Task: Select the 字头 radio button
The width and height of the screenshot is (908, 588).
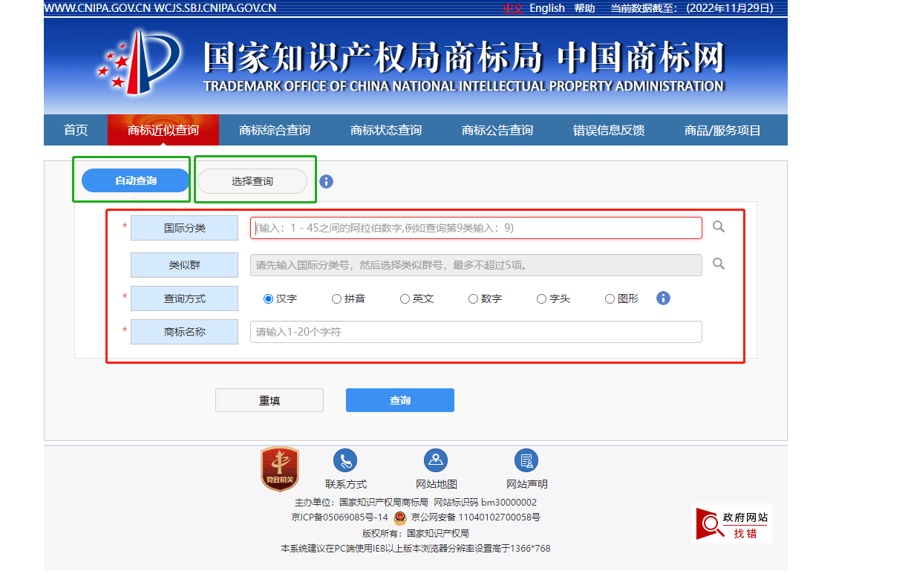Action: [x=541, y=298]
